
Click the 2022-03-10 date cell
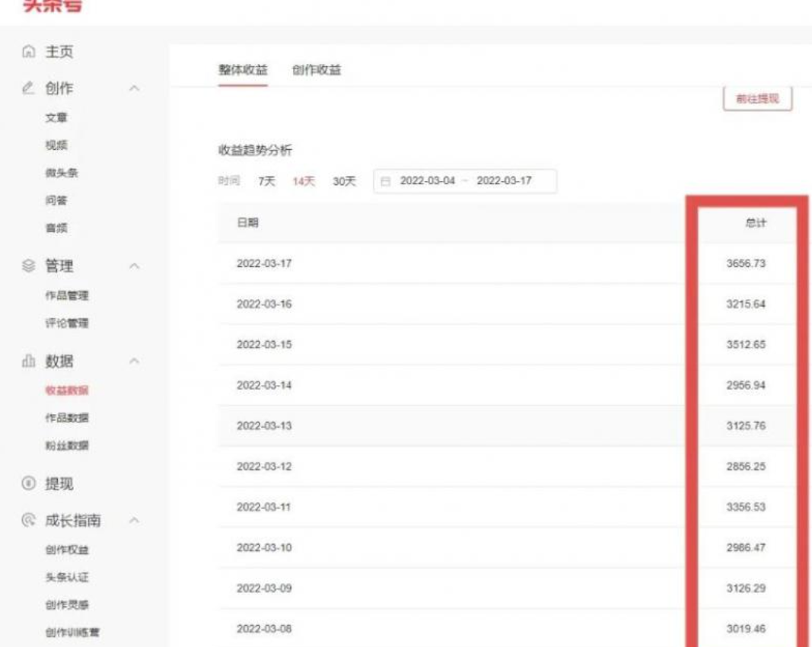[264, 547]
